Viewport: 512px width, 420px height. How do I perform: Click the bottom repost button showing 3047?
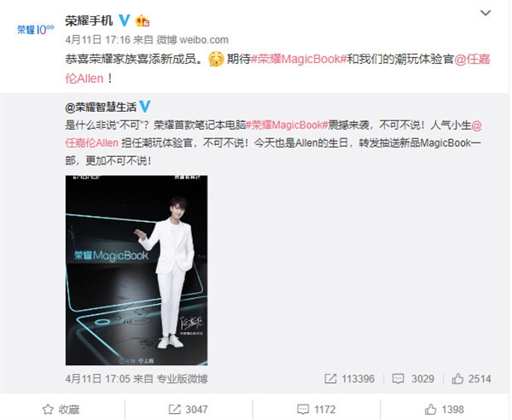pos(188,409)
